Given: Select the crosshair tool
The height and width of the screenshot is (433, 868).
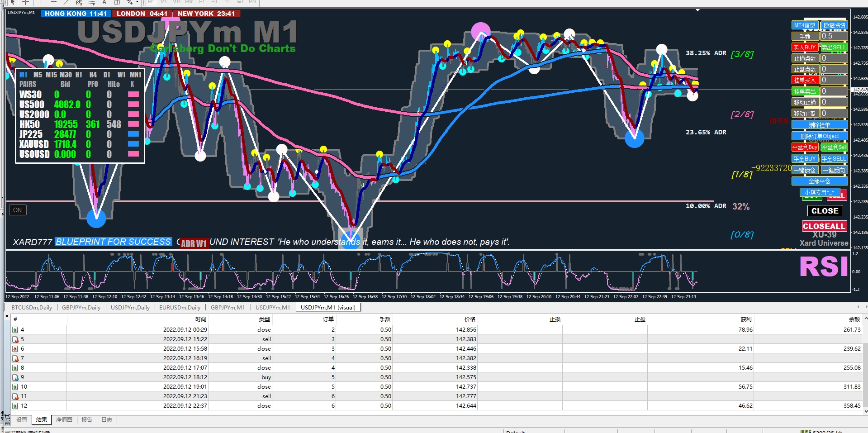Looking at the screenshot, I should pos(26,2).
